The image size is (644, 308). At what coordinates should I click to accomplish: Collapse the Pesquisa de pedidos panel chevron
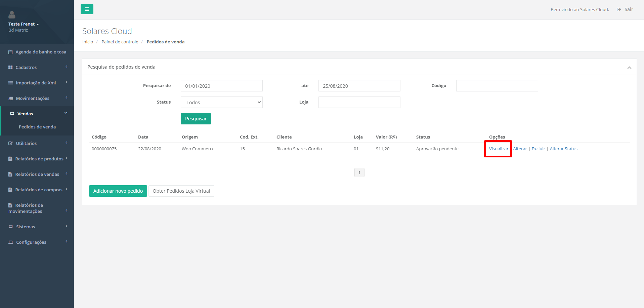(629, 68)
